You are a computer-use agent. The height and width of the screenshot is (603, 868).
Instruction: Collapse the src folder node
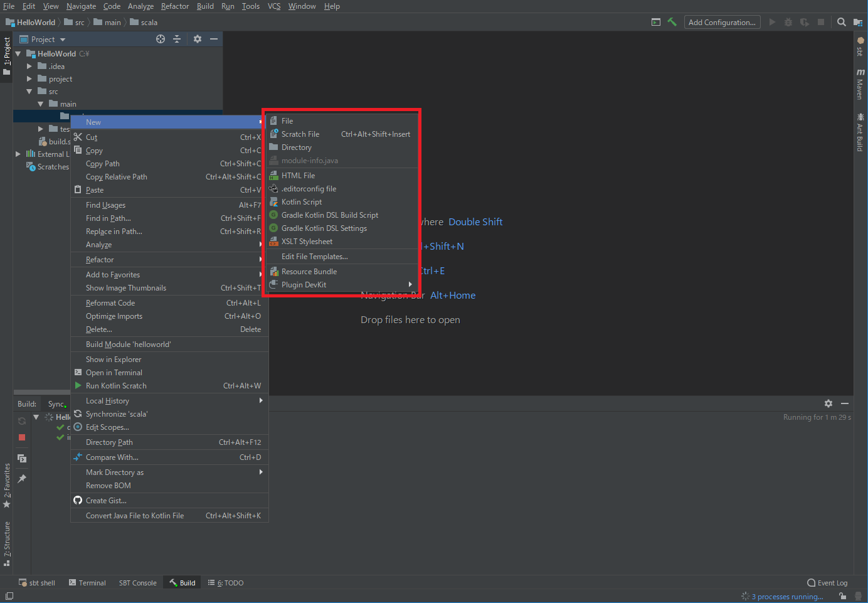pos(29,92)
